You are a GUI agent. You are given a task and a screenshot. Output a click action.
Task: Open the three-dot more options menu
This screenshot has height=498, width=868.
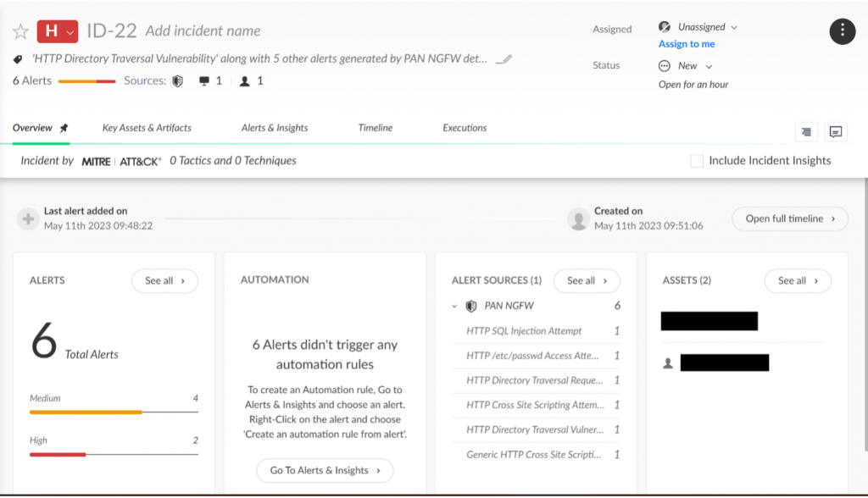[842, 31]
